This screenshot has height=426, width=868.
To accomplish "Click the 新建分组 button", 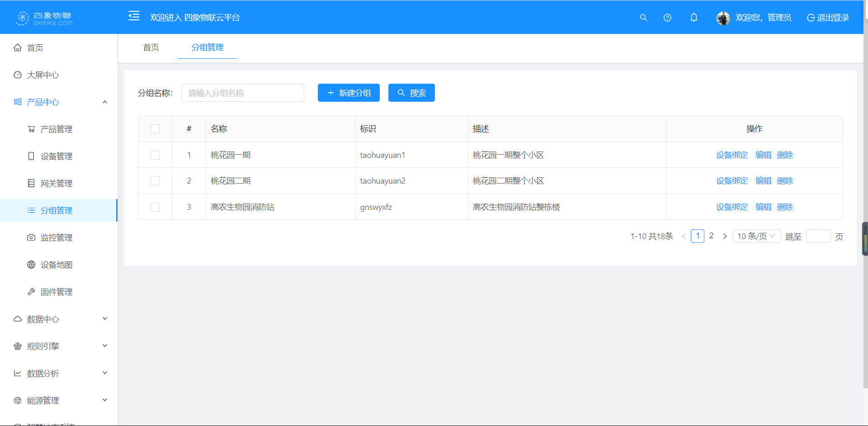I will tap(349, 93).
